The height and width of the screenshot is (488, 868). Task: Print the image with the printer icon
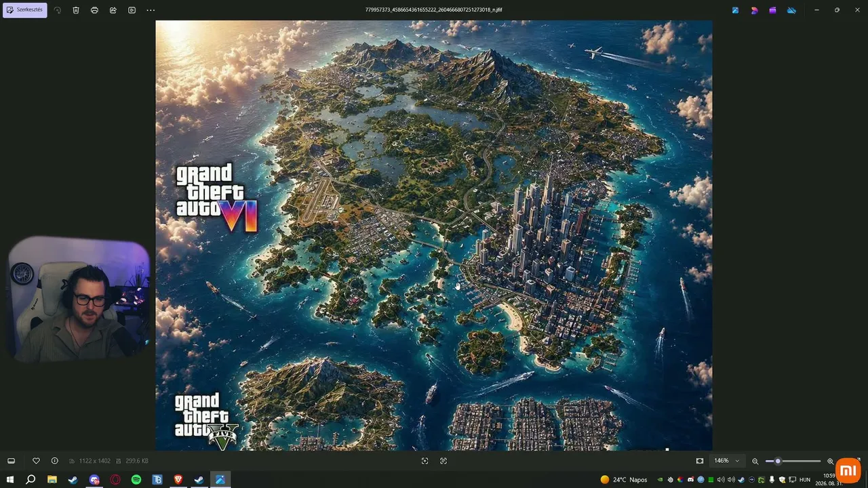pyautogui.click(x=94, y=10)
